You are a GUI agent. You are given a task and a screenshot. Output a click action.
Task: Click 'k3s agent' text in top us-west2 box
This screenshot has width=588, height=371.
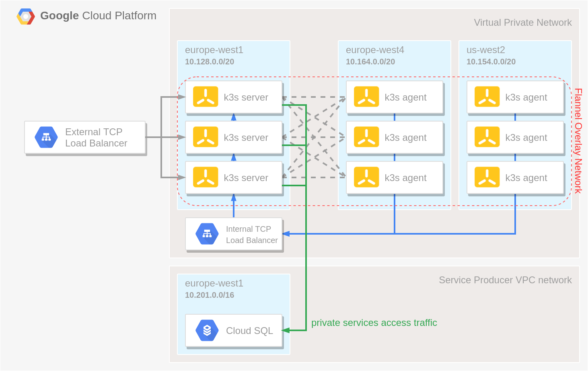526,97
